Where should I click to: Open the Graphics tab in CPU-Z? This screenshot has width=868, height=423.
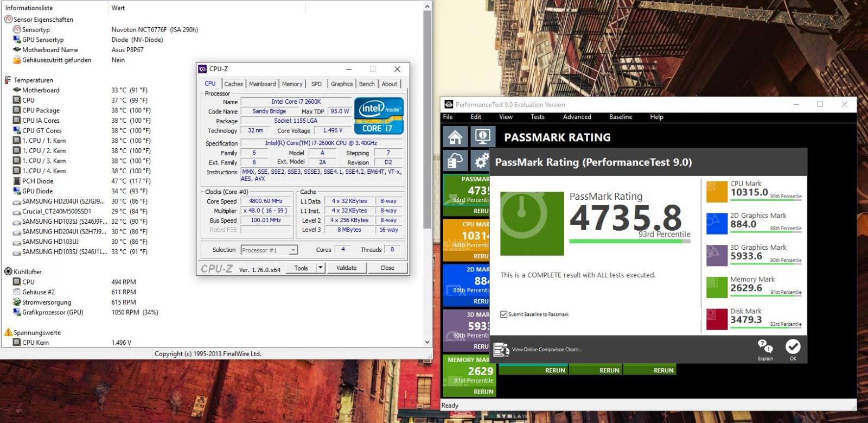pos(342,84)
